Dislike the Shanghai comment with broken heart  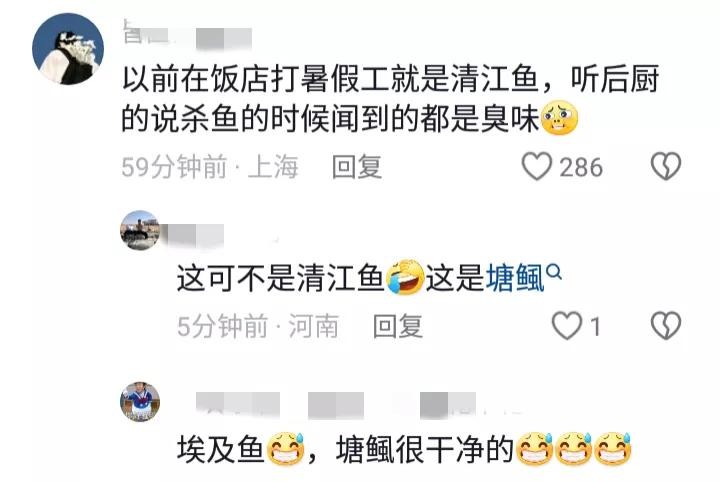coord(665,166)
